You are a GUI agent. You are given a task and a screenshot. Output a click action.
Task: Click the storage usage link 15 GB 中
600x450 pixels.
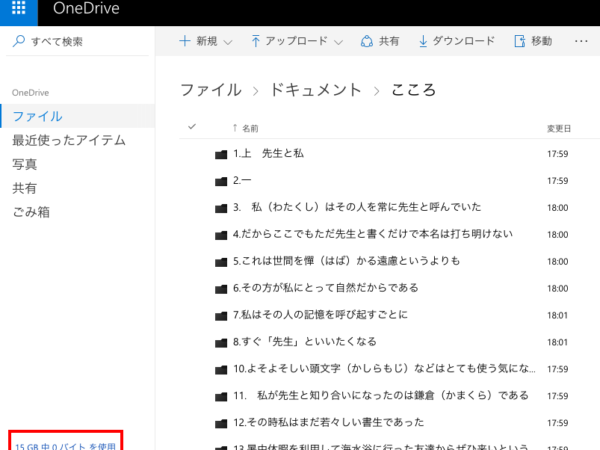65,446
